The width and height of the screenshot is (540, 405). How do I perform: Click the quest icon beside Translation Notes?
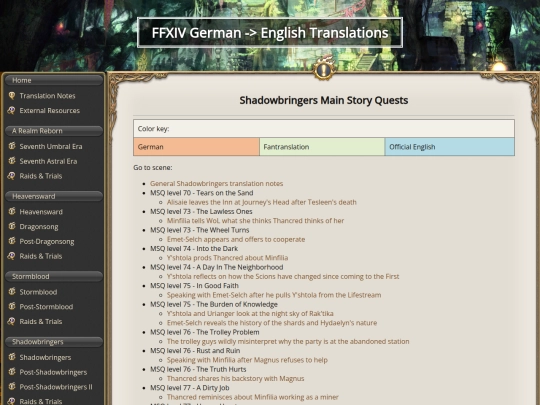tap(12, 96)
